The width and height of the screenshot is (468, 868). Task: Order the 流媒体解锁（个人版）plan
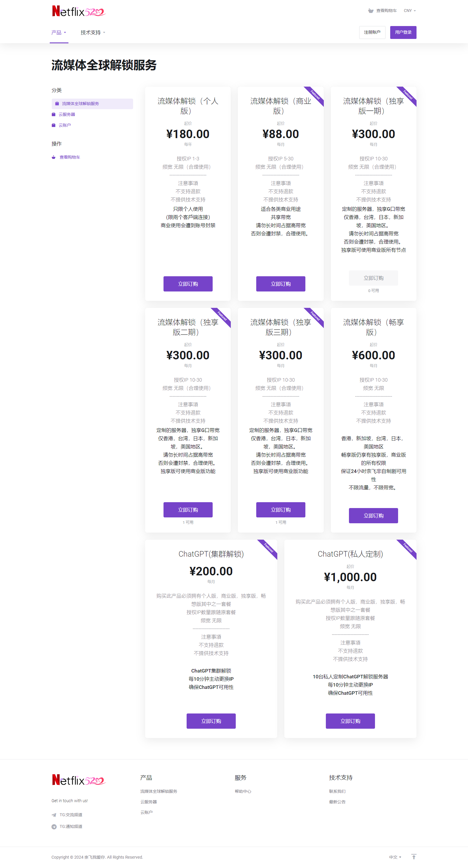(x=188, y=284)
